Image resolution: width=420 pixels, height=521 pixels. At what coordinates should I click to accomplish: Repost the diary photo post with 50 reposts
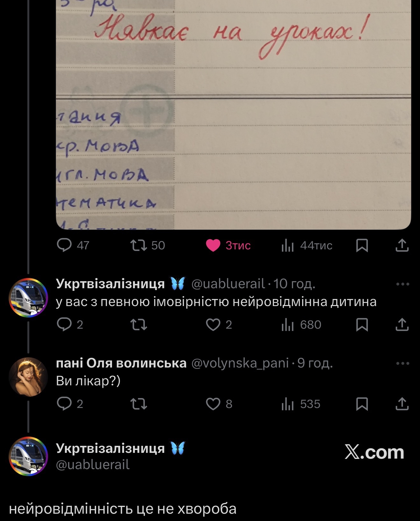tap(148, 245)
